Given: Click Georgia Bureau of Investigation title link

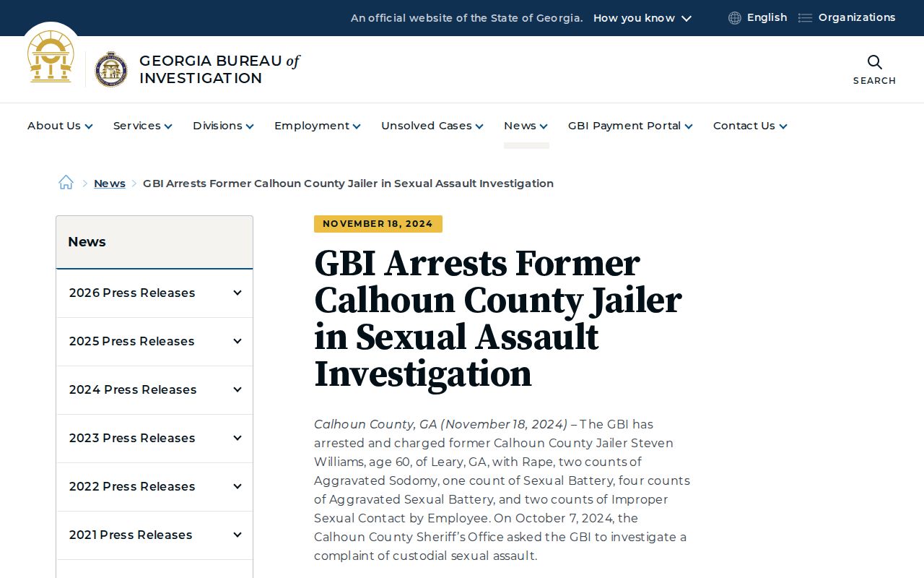Looking at the screenshot, I should [x=219, y=69].
